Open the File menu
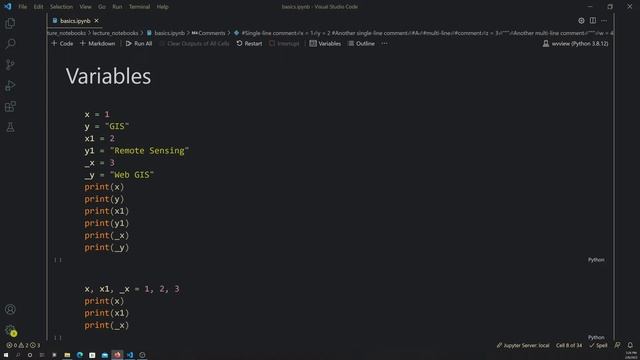This screenshot has width=640, height=360. click(x=22, y=7)
